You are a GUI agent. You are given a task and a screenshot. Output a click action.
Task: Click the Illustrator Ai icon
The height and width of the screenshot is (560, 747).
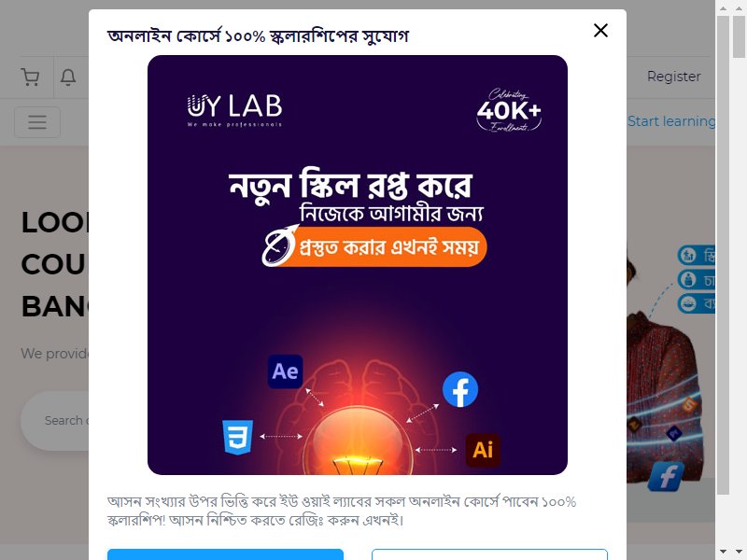tap(483, 450)
